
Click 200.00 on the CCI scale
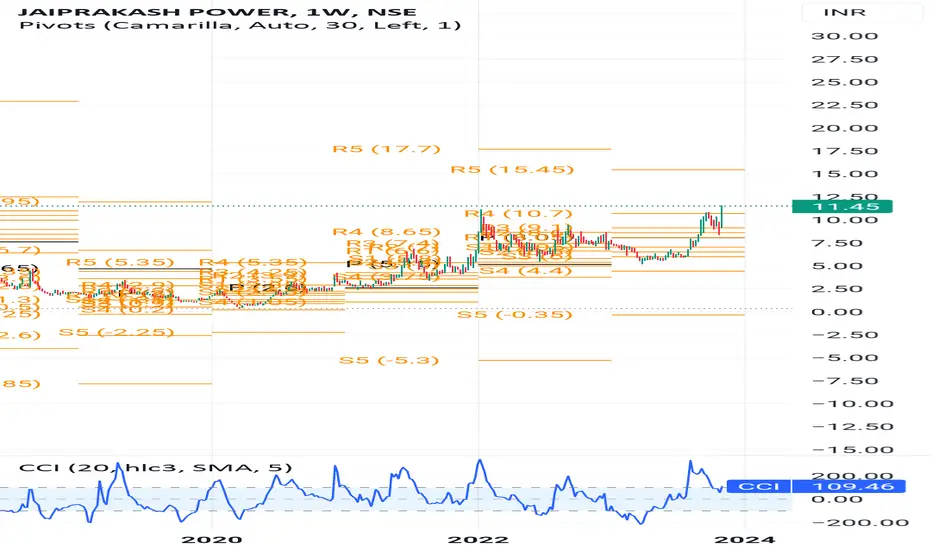click(852, 476)
